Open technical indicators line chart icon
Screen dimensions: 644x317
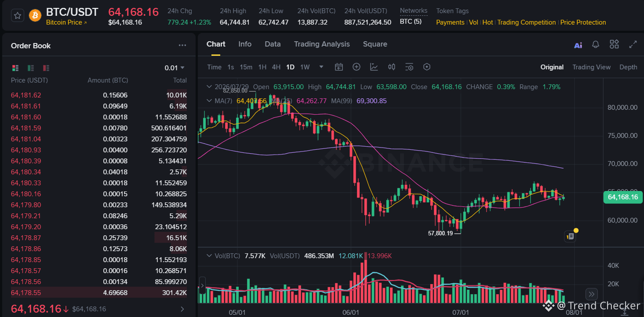(x=374, y=67)
